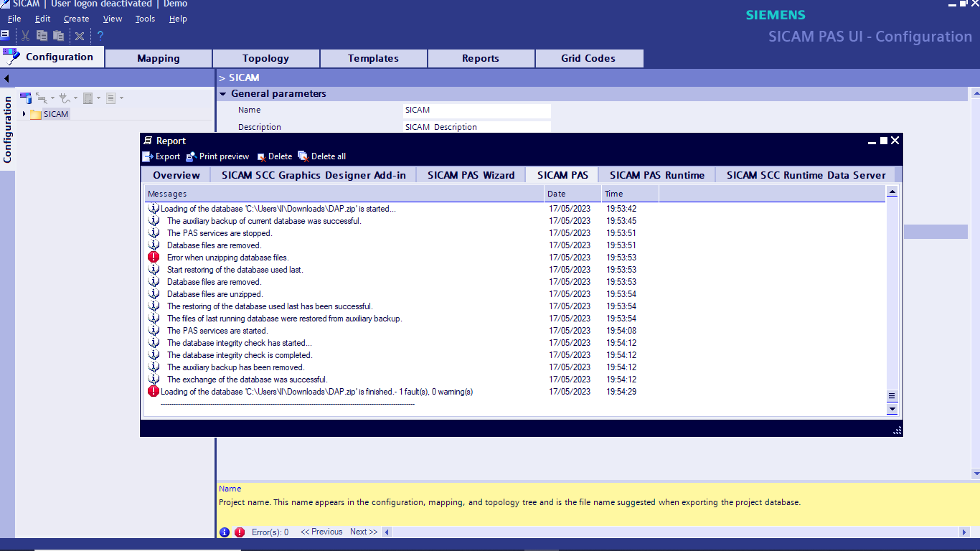Click the Paste clipboard toolbar icon
The width and height of the screenshot is (980, 551).
[59, 36]
